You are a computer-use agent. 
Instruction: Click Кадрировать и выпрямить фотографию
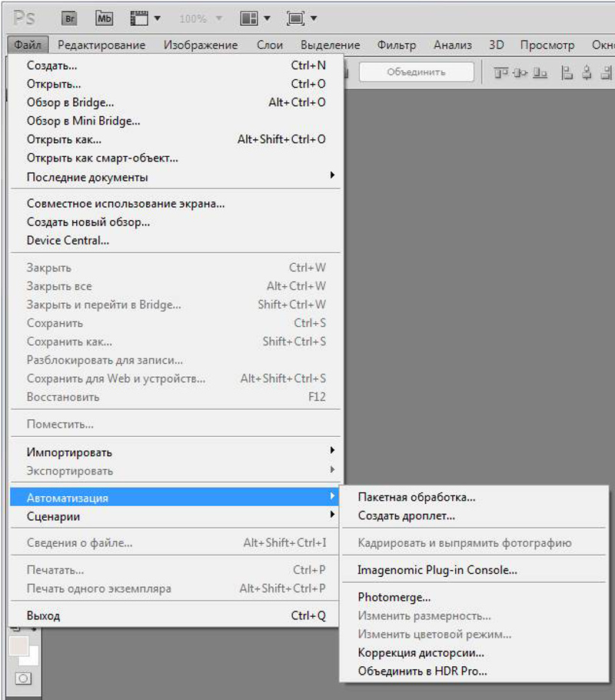coord(474,543)
